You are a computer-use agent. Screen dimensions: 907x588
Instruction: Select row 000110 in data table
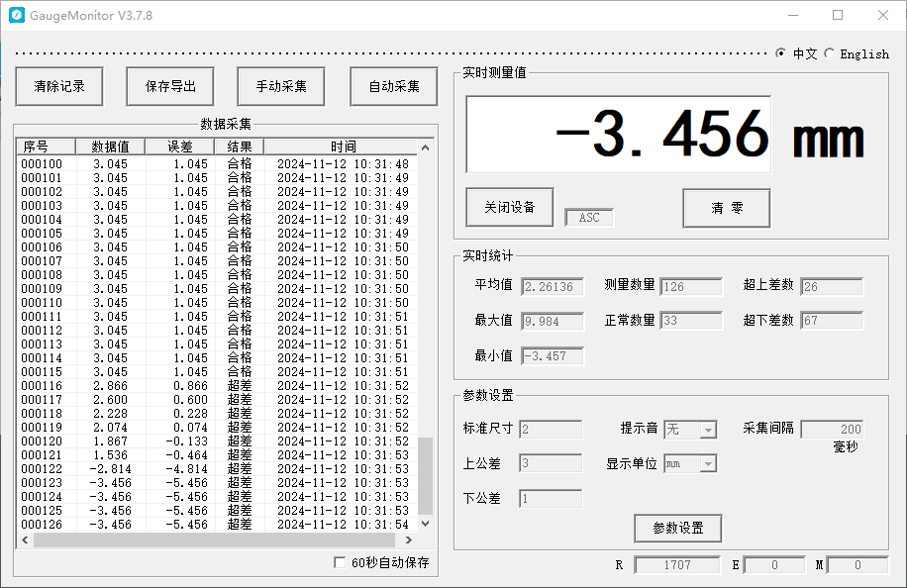[215, 303]
